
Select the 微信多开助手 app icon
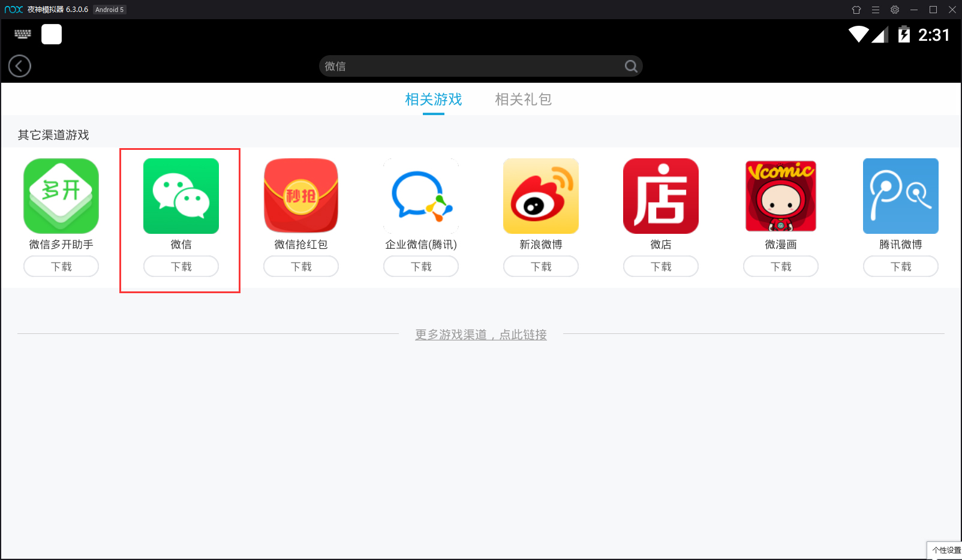[61, 196]
